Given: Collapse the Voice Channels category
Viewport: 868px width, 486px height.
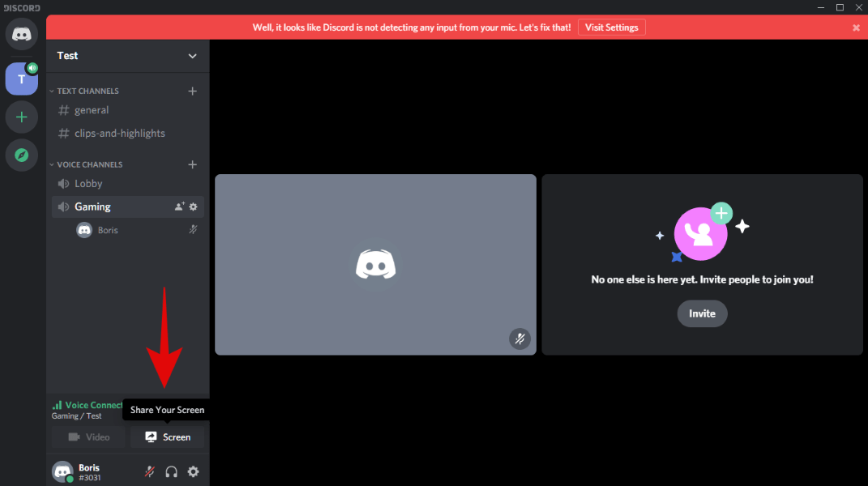Looking at the screenshot, I should pyautogui.click(x=87, y=164).
